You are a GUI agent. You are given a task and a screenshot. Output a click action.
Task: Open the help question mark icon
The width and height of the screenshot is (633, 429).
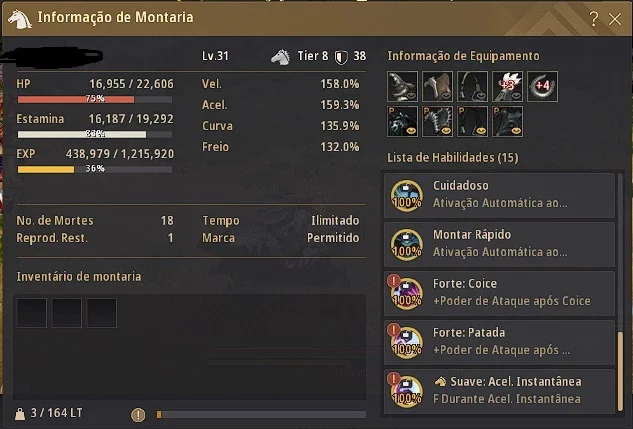pos(593,19)
